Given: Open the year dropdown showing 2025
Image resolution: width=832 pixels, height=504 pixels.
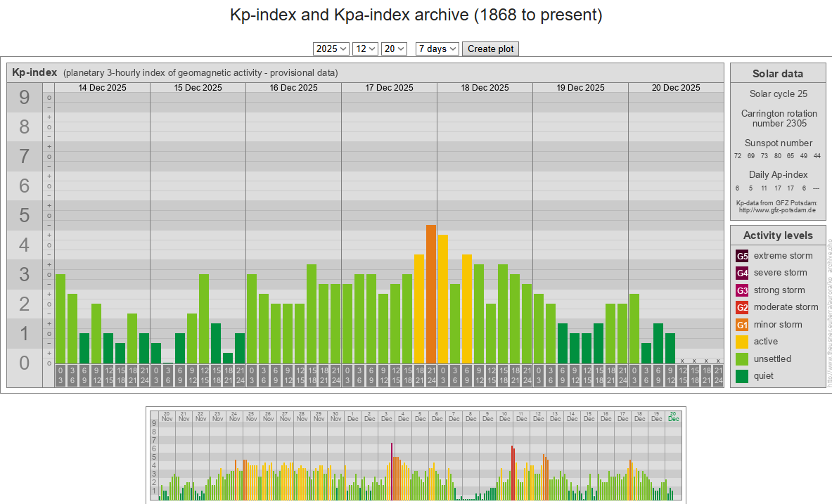Looking at the screenshot, I should click(x=331, y=49).
